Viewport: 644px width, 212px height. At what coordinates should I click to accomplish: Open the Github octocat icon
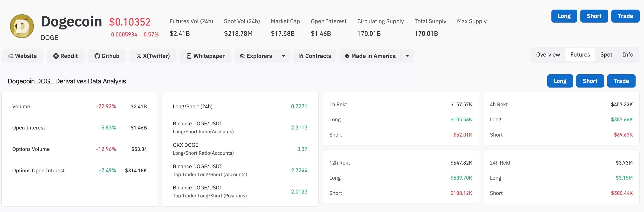(x=97, y=56)
